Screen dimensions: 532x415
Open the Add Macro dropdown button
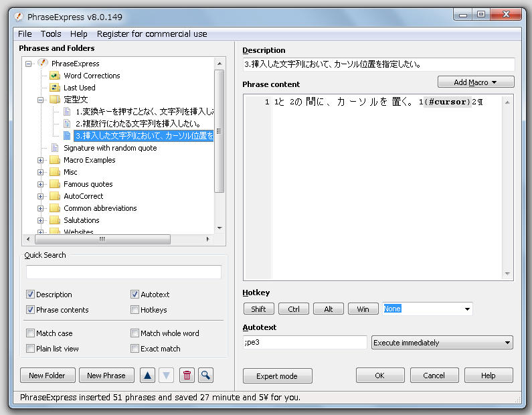476,82
